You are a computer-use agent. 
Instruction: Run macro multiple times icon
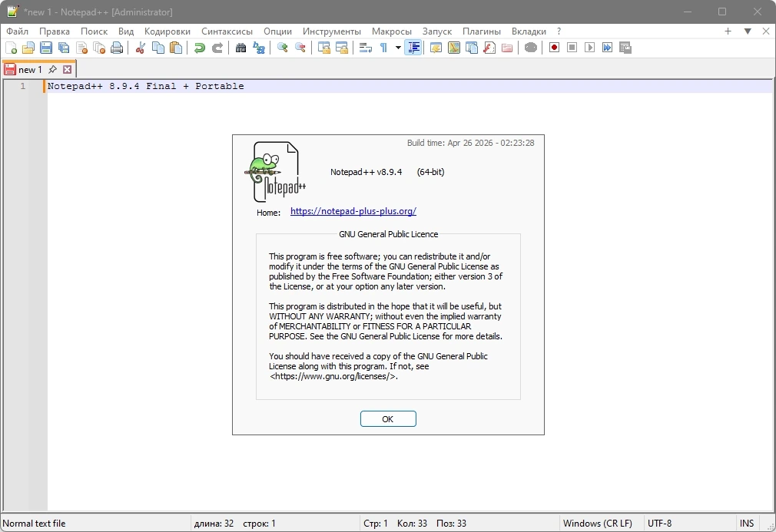click(x=608, y=48)
